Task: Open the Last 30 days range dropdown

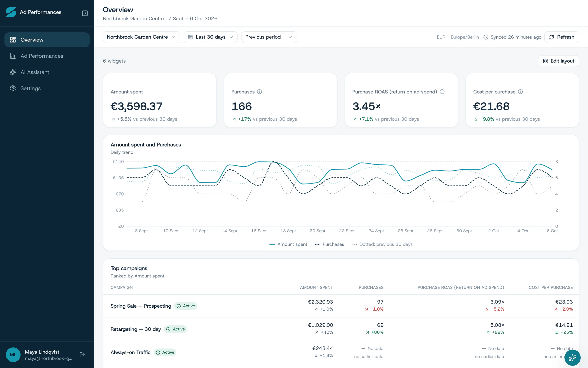Action: pos(211,37)
